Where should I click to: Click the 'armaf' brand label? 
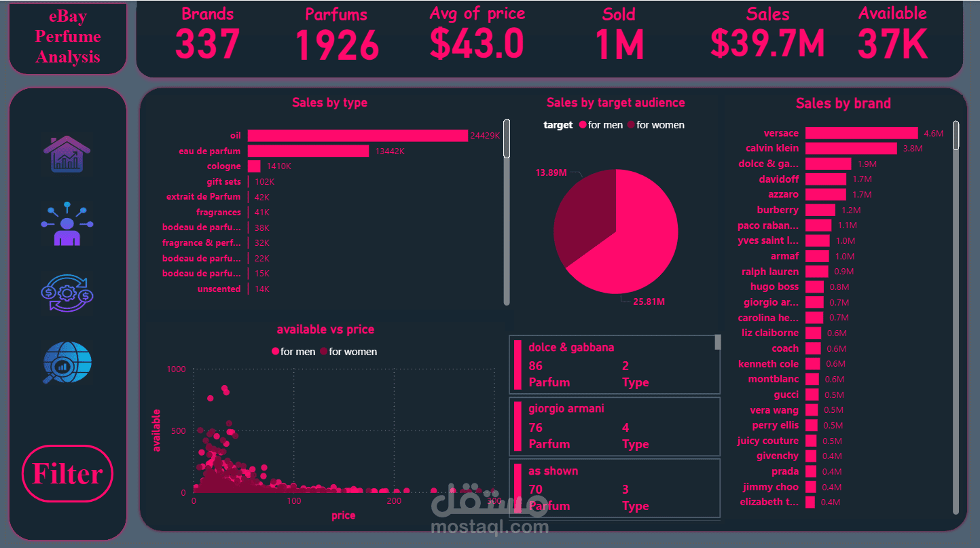(784, 256)
